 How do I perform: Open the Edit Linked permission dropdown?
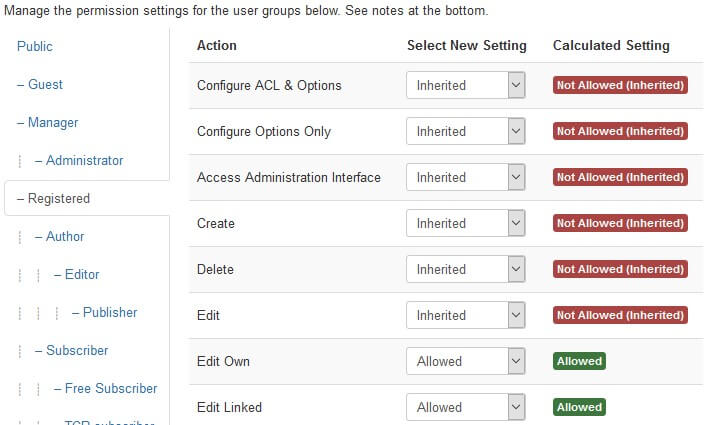tap(465, 407)
